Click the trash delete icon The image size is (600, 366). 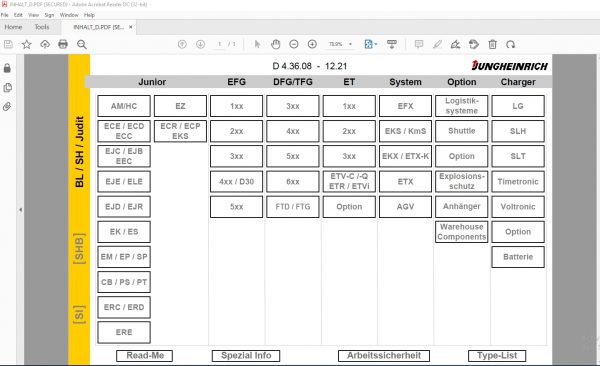point(492,44)
